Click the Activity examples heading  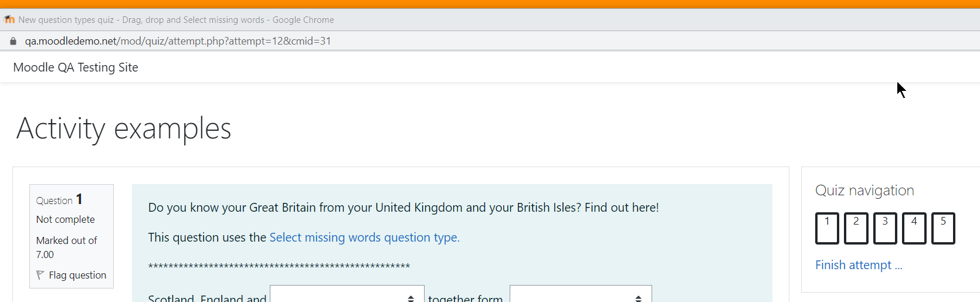coord(124,128)
